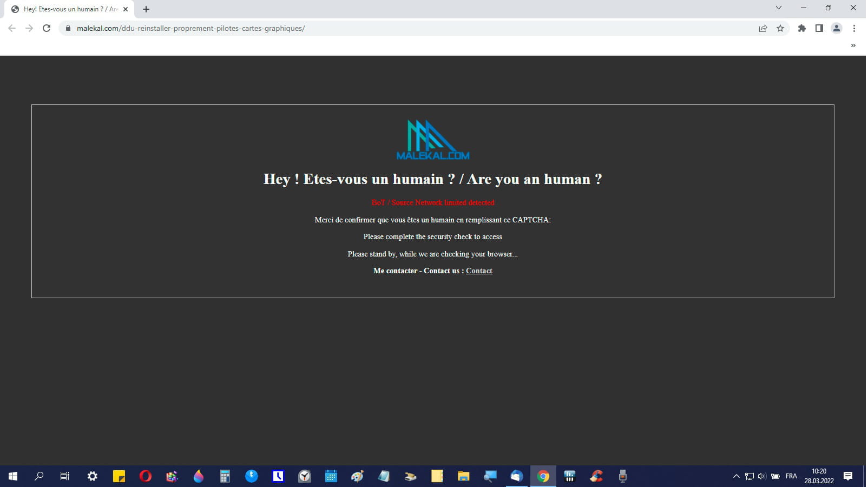Click 'Please complete the security check to access'
Screen dimensions: 868x487
tap(433, 236)
